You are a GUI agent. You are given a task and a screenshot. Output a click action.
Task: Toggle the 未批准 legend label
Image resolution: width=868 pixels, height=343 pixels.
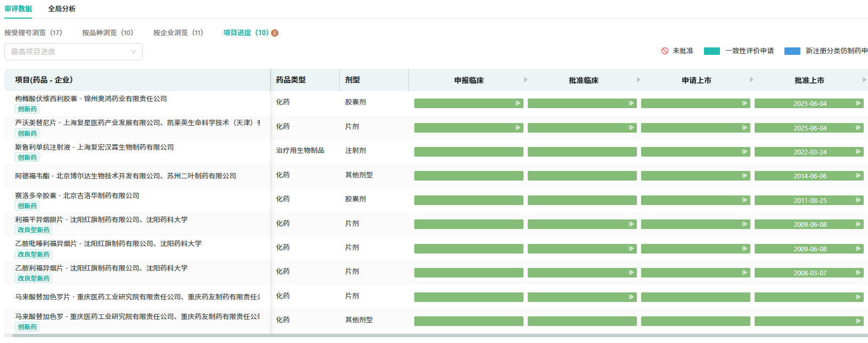683,51
